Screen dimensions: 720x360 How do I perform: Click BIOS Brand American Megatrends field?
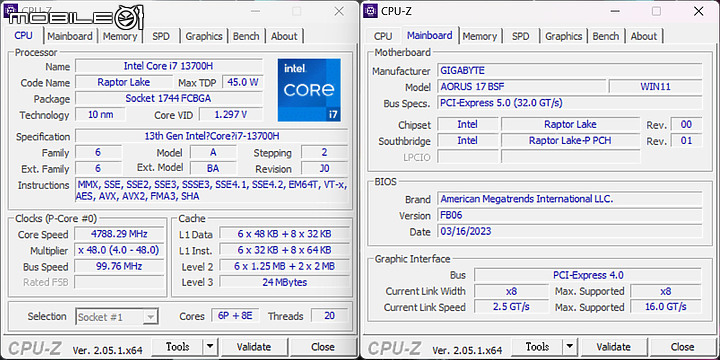[x=569, y=199]
